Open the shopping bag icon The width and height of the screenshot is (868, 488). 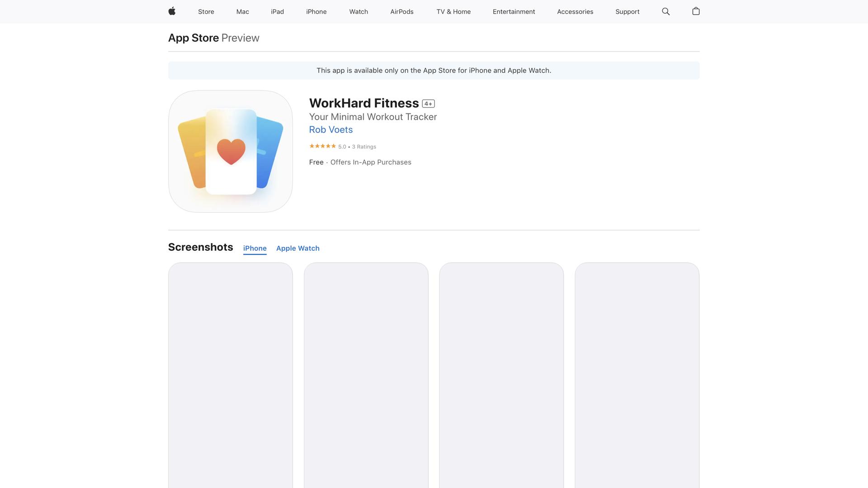click(x=696, y=11)
